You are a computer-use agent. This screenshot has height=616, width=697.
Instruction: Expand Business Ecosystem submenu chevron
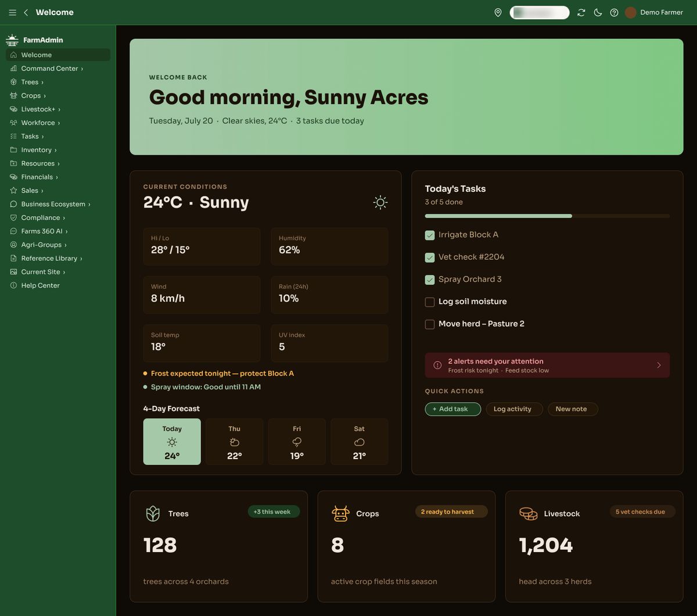[89, 205]
